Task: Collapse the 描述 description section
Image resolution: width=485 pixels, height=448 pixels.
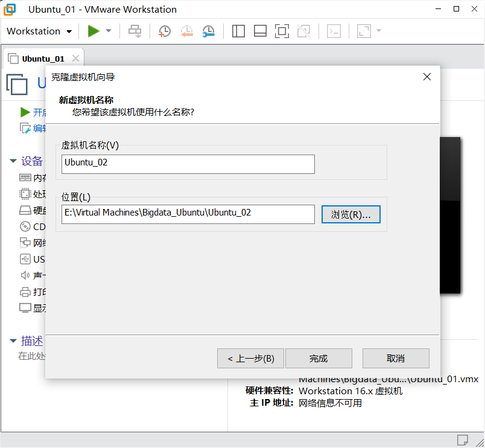Action: coord(13,341)
